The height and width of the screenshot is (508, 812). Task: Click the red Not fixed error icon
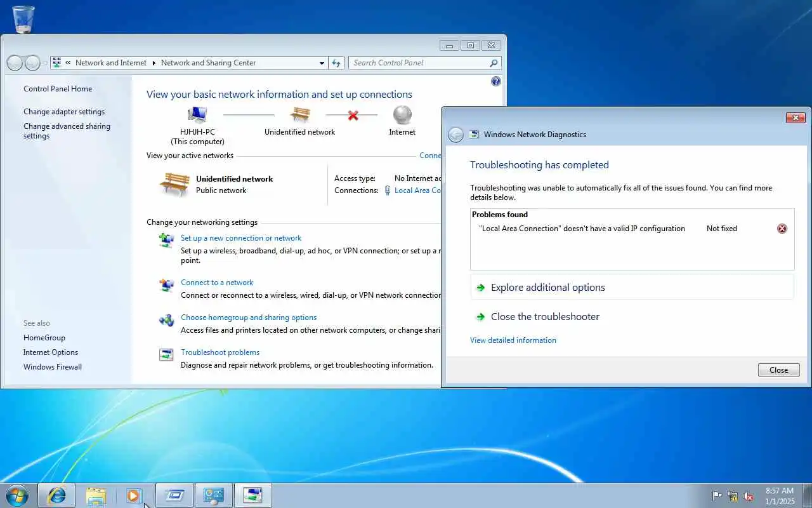[782, 229]
